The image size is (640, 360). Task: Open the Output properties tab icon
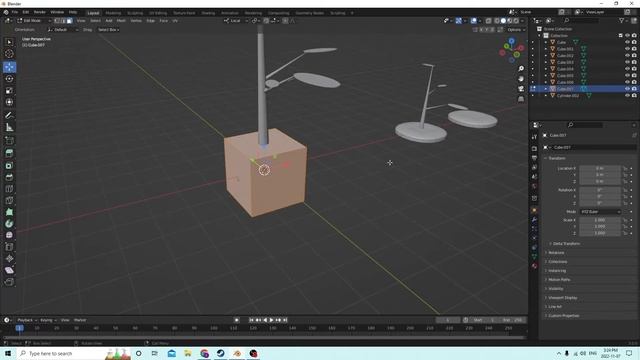pos(534,158)
